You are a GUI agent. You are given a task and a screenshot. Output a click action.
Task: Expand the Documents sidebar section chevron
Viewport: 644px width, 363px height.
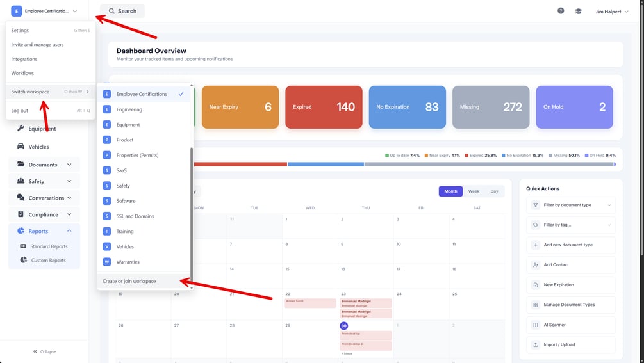pos(69,165)
